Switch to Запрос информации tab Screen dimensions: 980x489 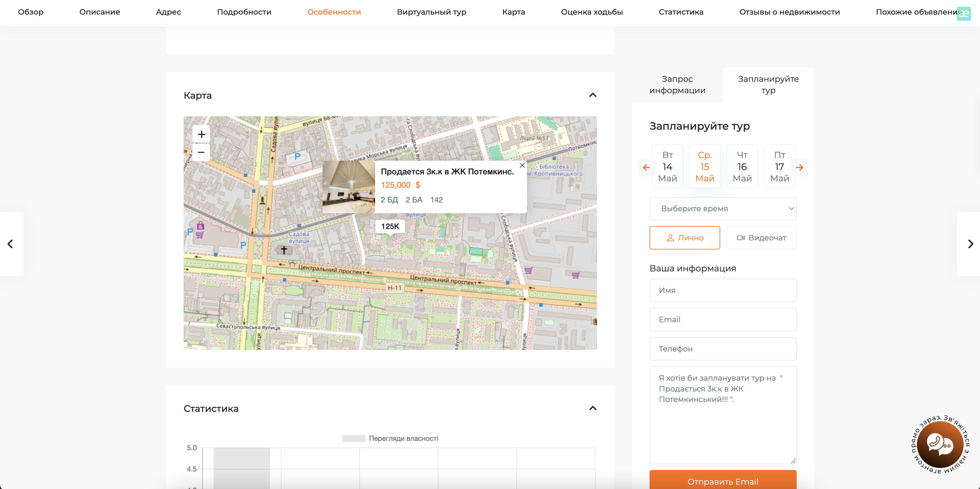tap(677, 84)
